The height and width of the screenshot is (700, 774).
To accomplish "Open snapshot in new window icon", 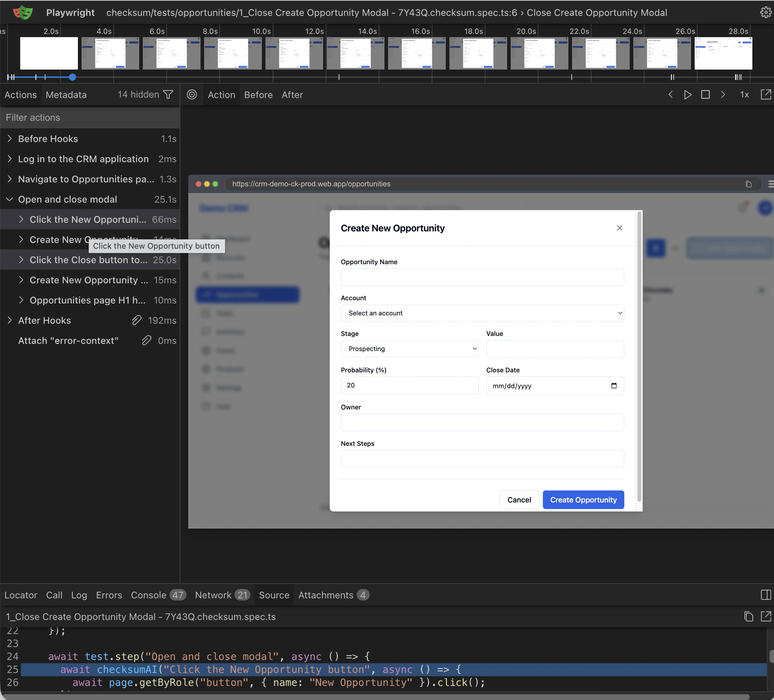I will tap(766, 94).
